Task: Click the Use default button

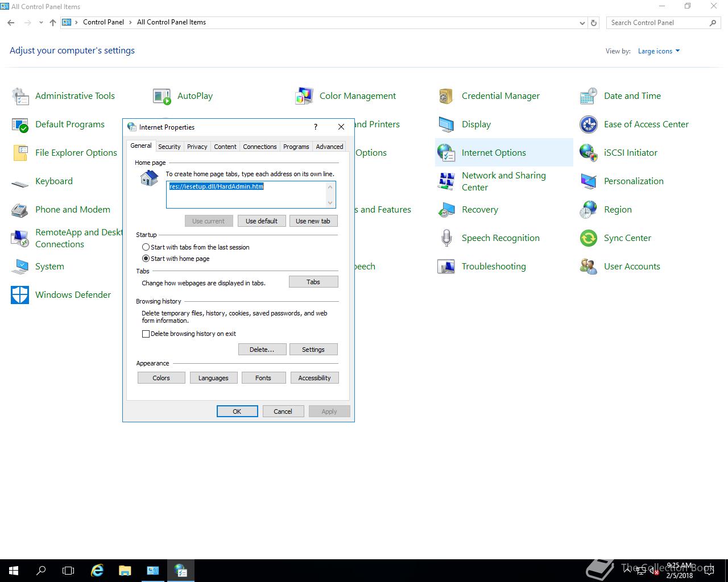Action: (x=262, y=221)
